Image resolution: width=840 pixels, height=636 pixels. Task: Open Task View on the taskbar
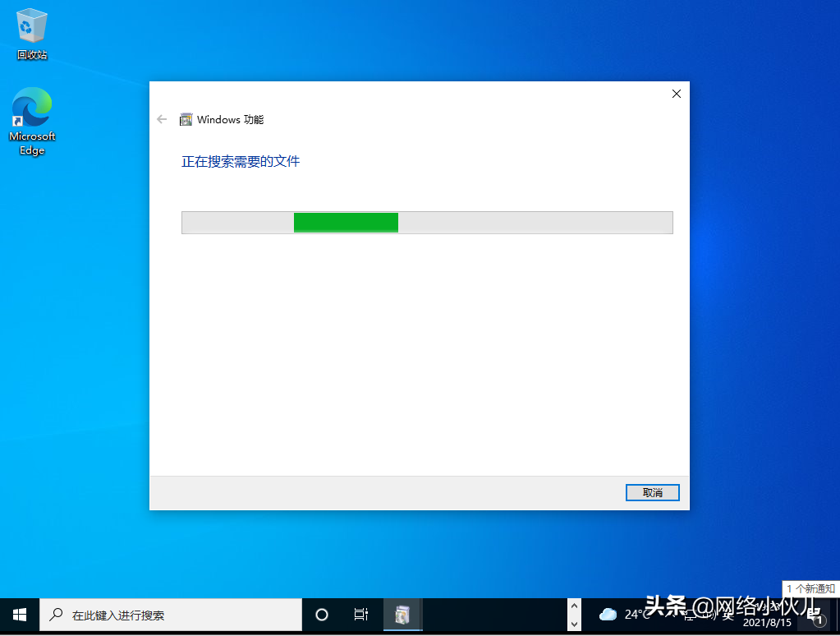pos(360,614)
